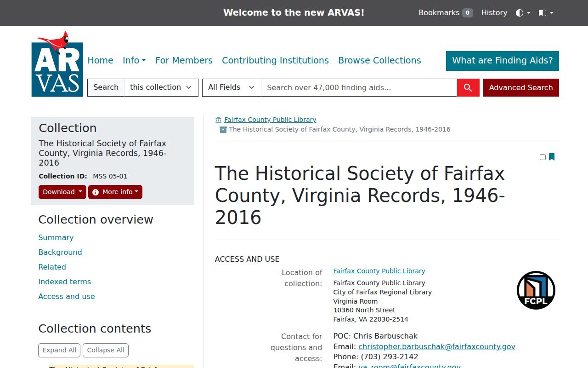Open the For Members page
The image size is (588, 368).
pos(184,60)
